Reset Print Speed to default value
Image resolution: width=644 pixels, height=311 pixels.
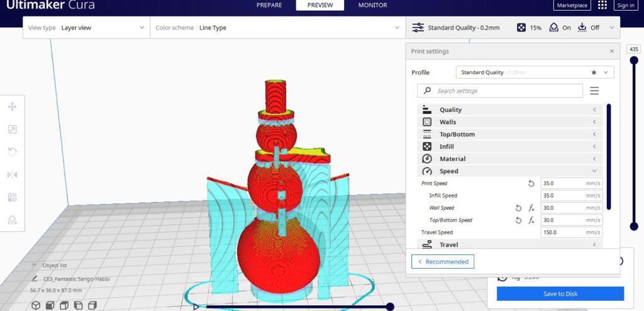pos(531,183)
